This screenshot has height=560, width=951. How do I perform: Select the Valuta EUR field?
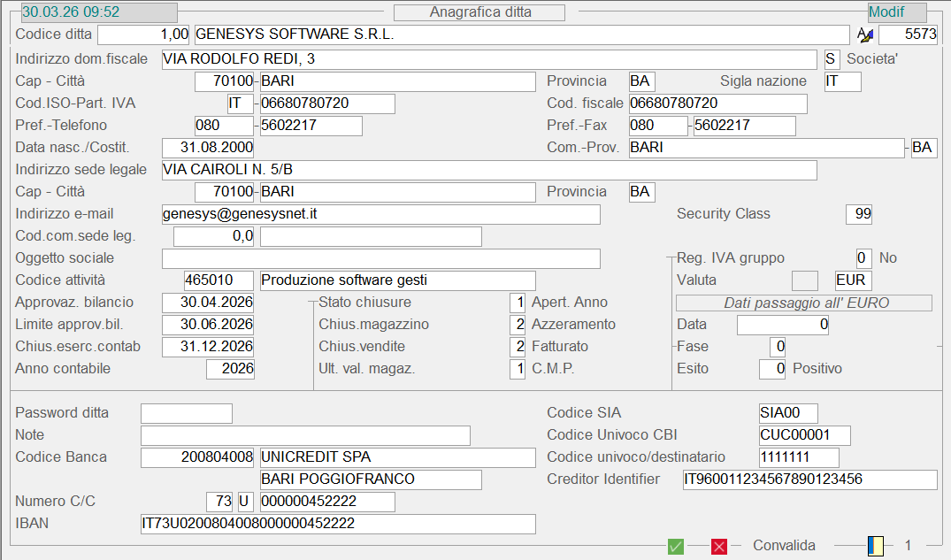[853, 280]
